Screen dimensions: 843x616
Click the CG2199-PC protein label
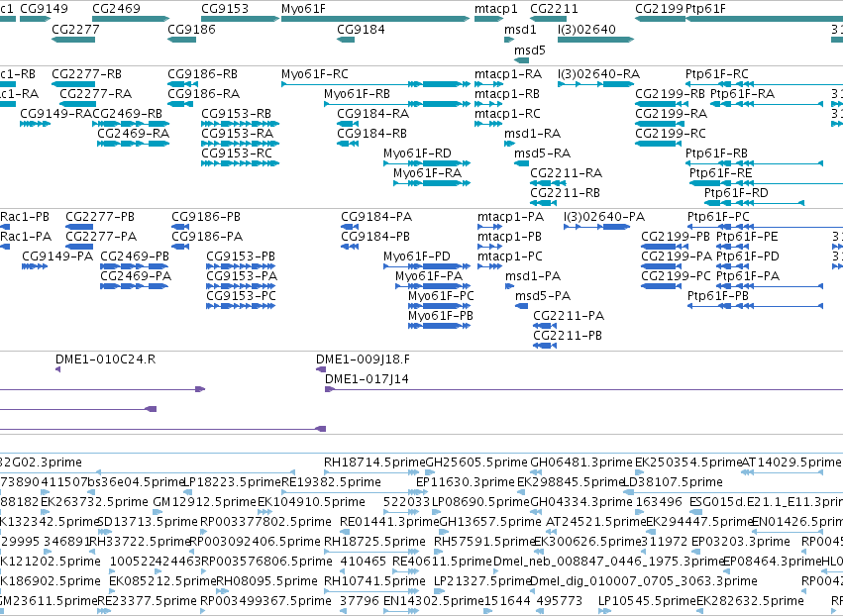(x=676, y=276)
